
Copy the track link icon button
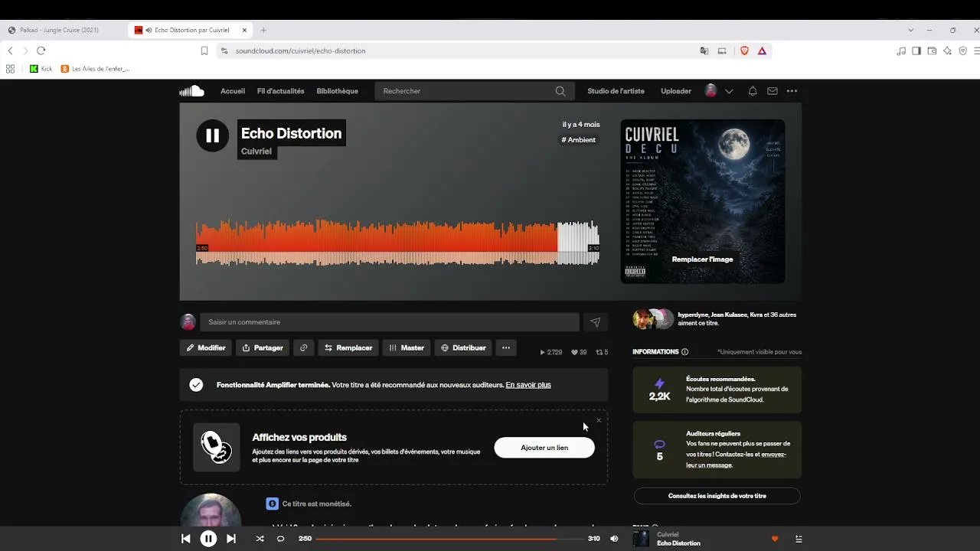click(x=303, y=347)
